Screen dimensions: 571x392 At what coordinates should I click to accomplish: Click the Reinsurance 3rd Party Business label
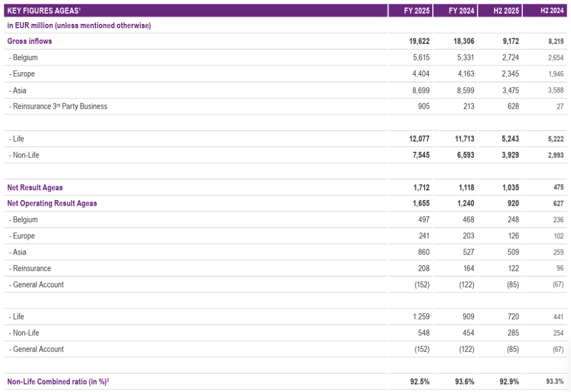click(58, 106)
